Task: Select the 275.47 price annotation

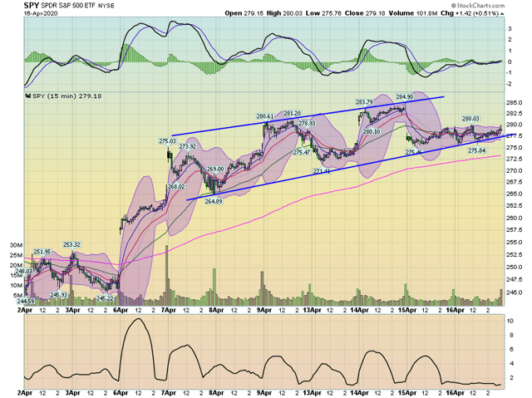Action: click(x=302, y=152)
